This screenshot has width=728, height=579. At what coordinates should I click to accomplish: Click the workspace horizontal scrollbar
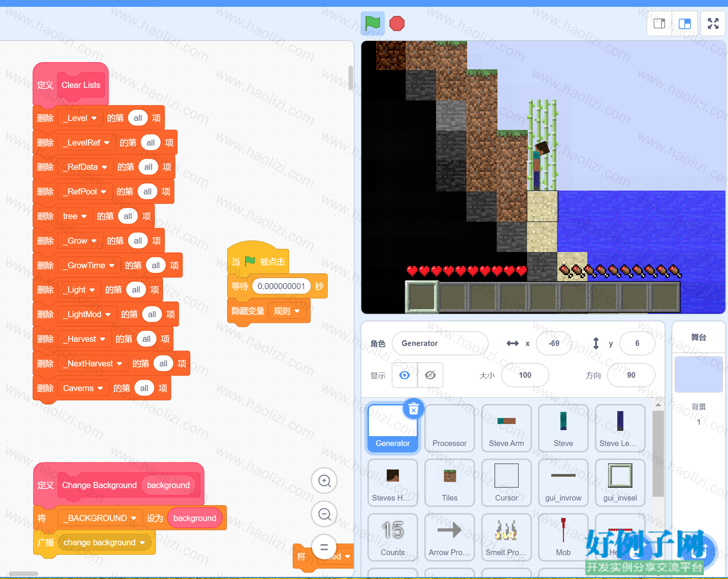[x=24, y=573]
